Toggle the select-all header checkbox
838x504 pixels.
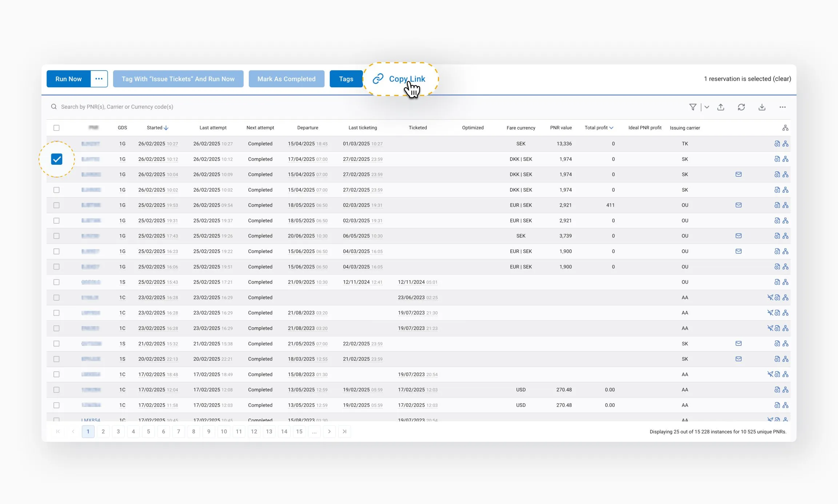56,128
